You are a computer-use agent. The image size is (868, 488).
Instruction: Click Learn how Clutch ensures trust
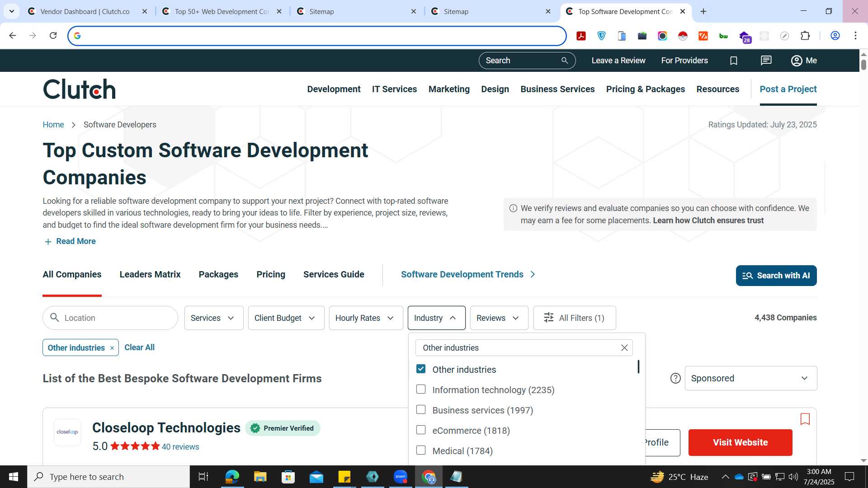(708, 221)
